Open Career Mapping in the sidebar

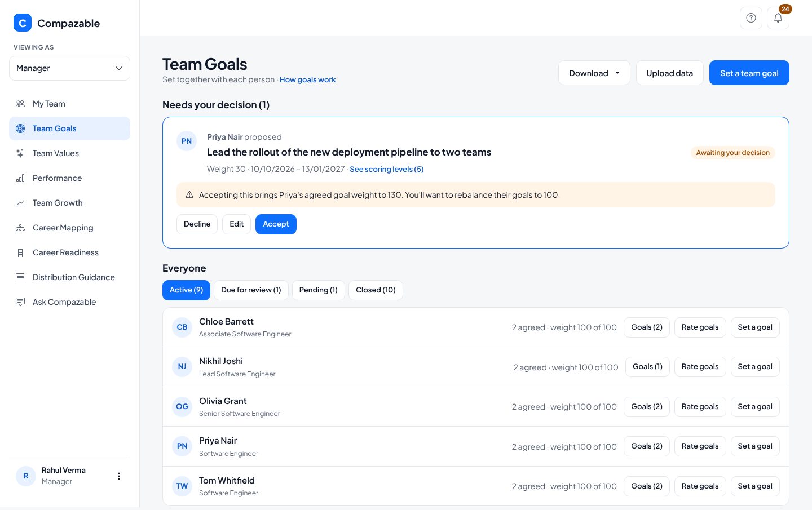(69, 228)
